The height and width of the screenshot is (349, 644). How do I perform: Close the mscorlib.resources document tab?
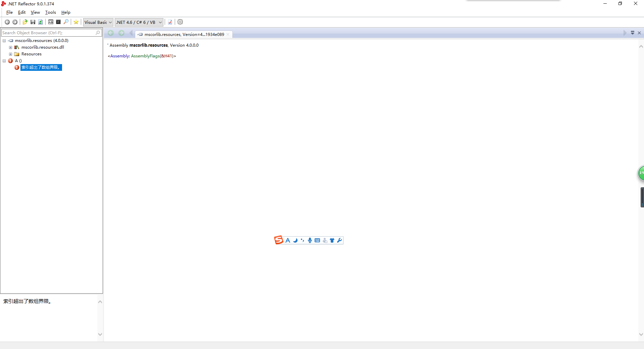[x=228, y=34]
